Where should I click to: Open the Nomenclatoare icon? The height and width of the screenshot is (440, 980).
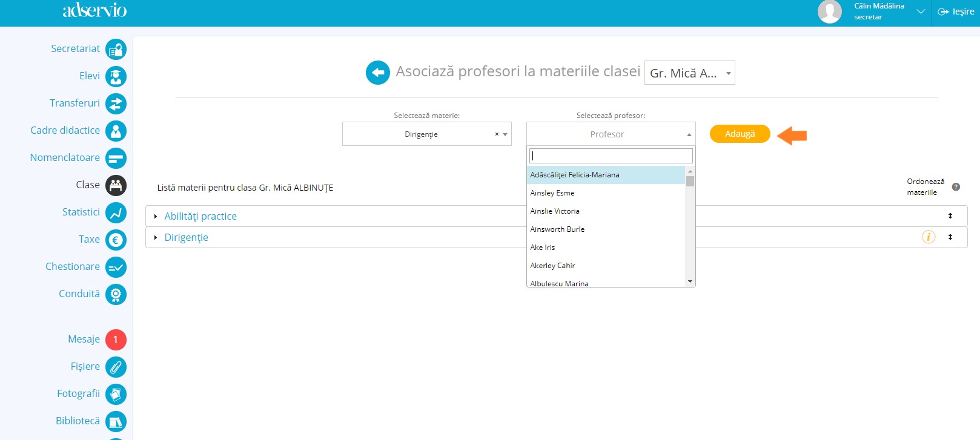pyautogui.click(x=116, y=158)
